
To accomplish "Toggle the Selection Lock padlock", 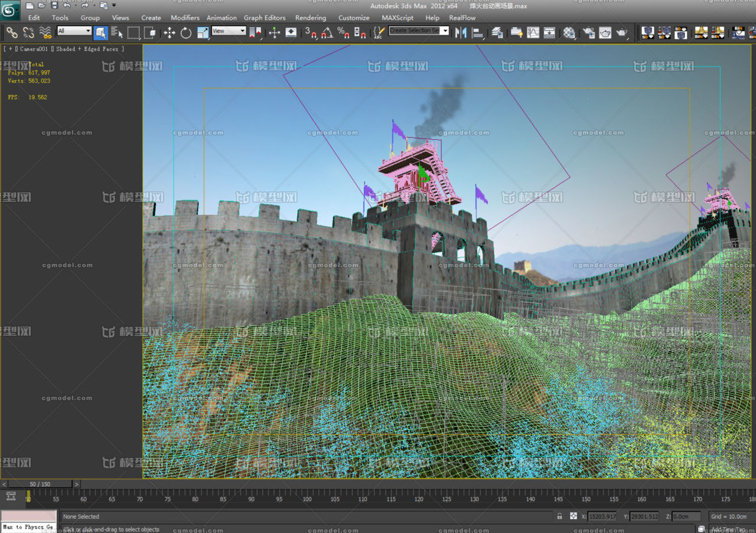I will pos(559,516).
